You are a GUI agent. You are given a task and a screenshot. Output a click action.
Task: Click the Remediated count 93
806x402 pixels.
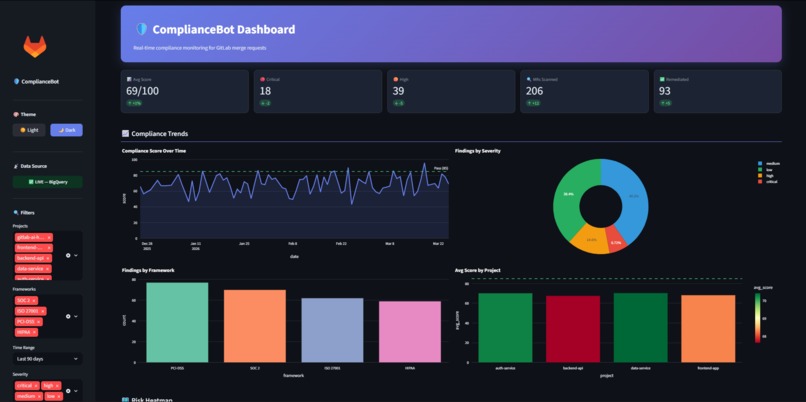click(x=665, y=92)
